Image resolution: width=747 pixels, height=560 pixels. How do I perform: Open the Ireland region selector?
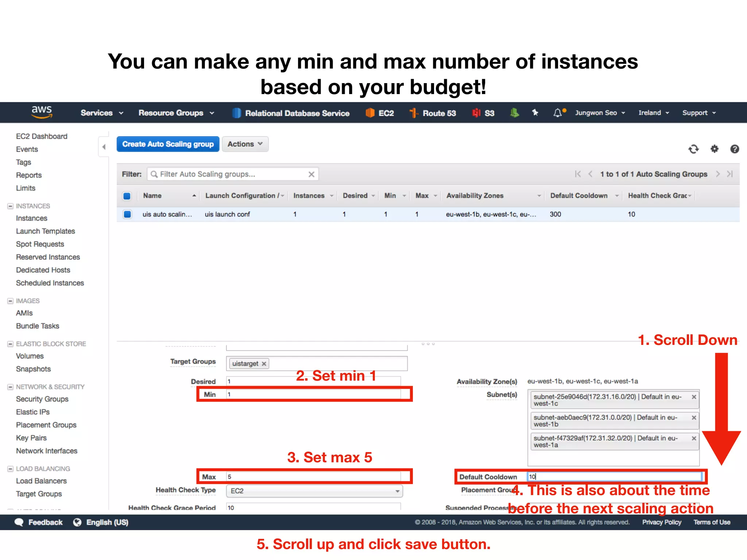pos(654,113)
